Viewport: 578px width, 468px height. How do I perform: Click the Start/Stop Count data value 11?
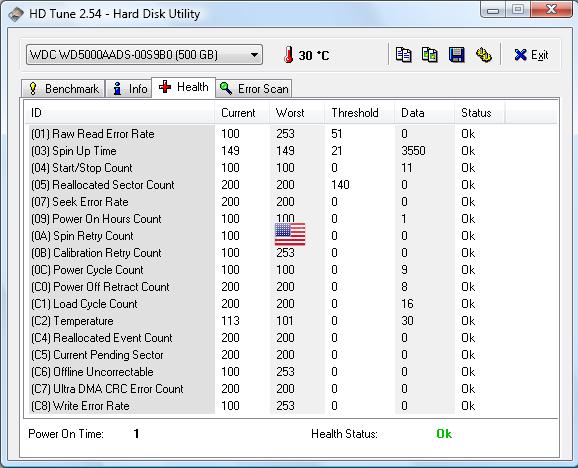pyautogui.click(x=407, y=168)
